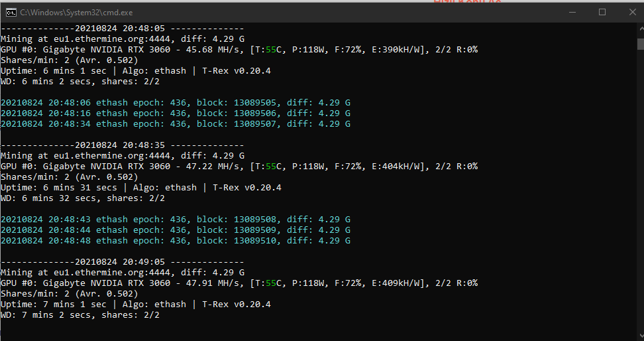Click the 'Uptime: 6 mins 1 sec' line
Viewport: 644px width, 341px height.
pyautogui.click(x=136, y=71)
